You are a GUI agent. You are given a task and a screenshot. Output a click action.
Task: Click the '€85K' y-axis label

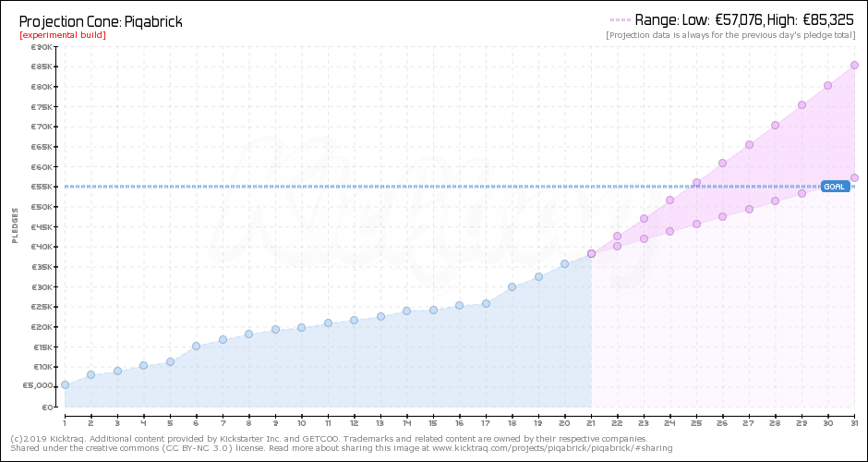(x=42, y=67)
